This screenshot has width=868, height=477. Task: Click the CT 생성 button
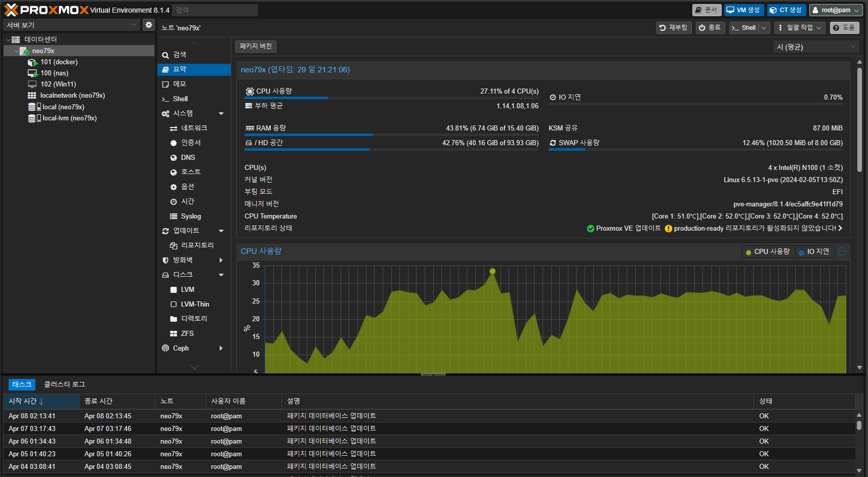click(x=786, y=10)
